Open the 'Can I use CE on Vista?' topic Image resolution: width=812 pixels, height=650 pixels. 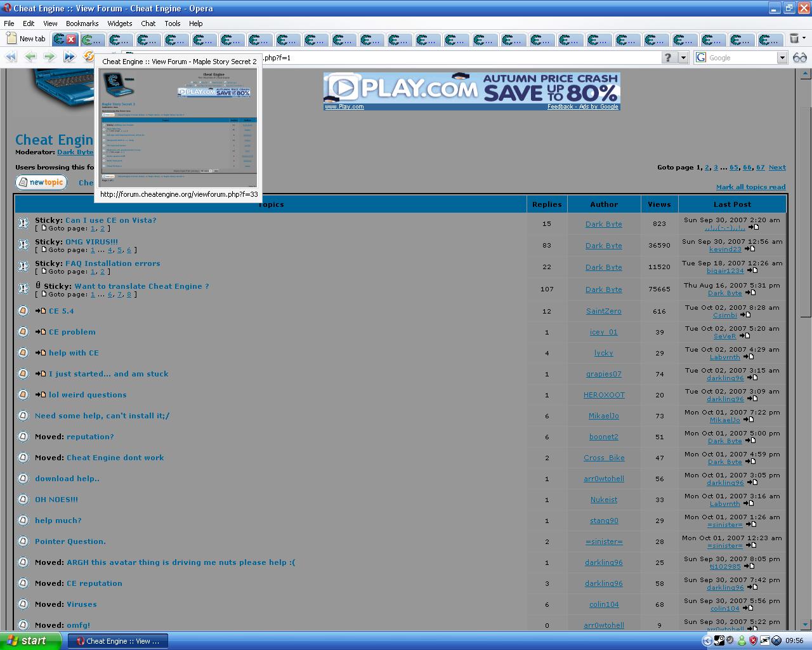point(110,220)
